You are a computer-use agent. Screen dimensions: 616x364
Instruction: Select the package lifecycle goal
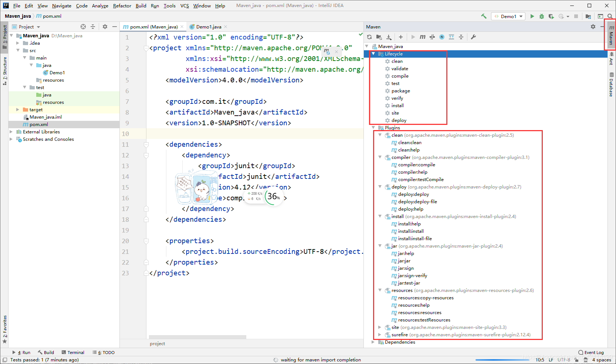tap(400, 91)
